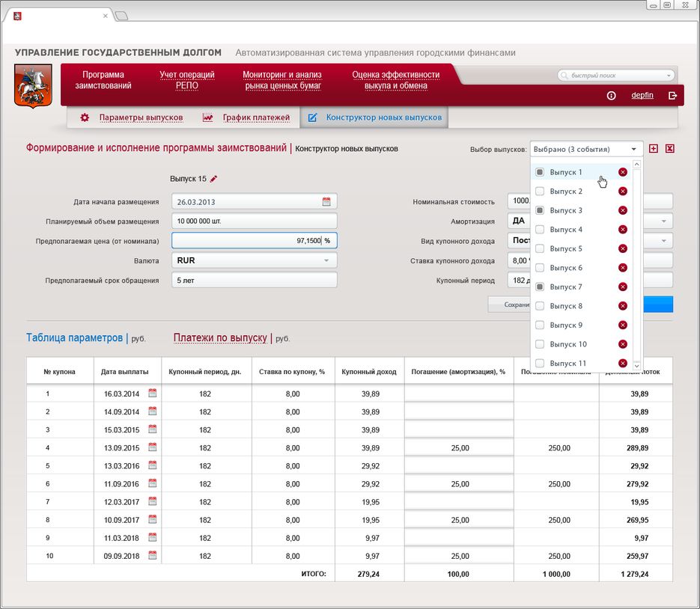700x609 pixels.
Task: Click the add issue plus icon
Action: click(x=653, y=149)
